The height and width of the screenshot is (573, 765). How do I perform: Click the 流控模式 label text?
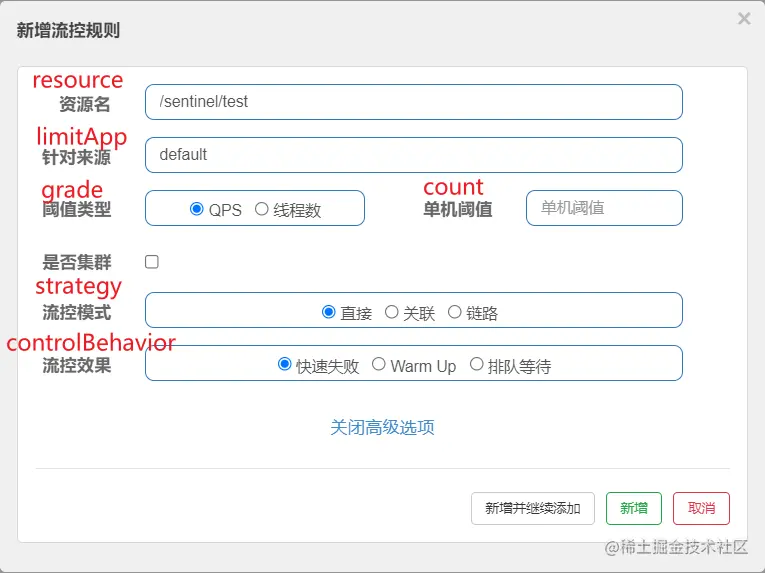(x=77, y=312)
